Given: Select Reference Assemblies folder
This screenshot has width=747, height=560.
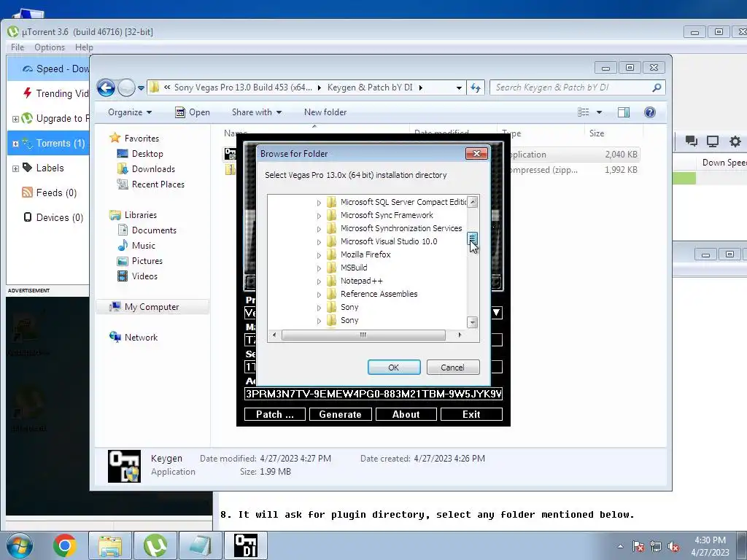Looking at the screenshot, I should [379, 294].
